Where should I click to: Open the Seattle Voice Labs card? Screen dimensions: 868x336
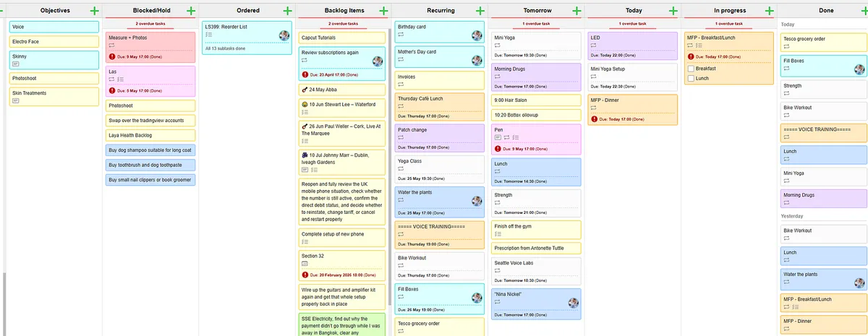pyautogui.click(x=536, y=271)
